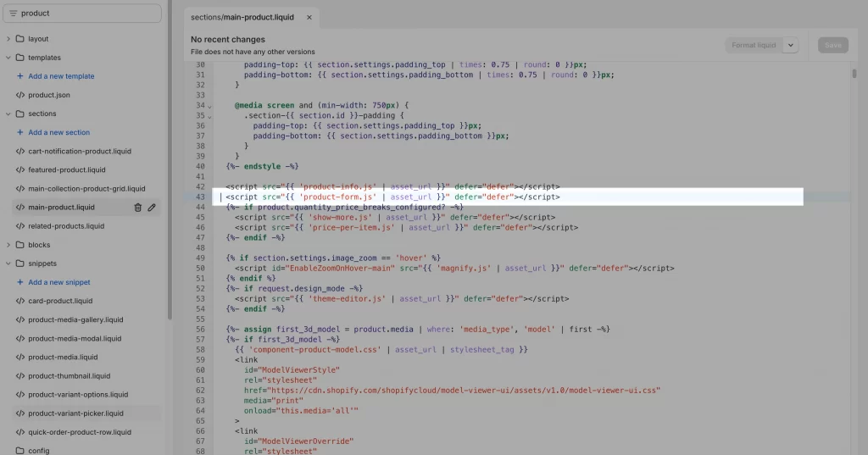Image resolution: width=868 pixels, height=455 pixels.
Task: Click code icon beside cart-notification-product.liquid
Action: 20,151
